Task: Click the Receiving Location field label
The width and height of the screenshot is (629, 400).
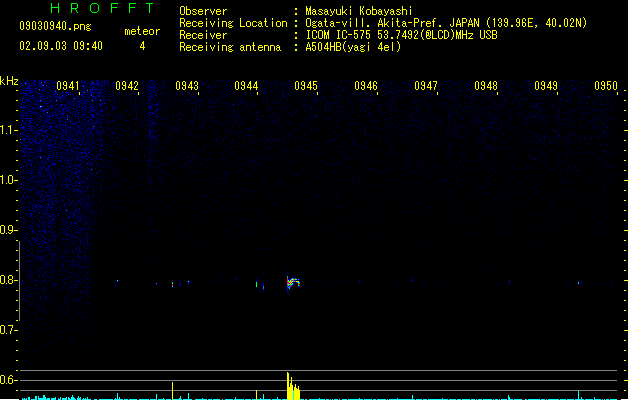Action: [x=233, y=23]
